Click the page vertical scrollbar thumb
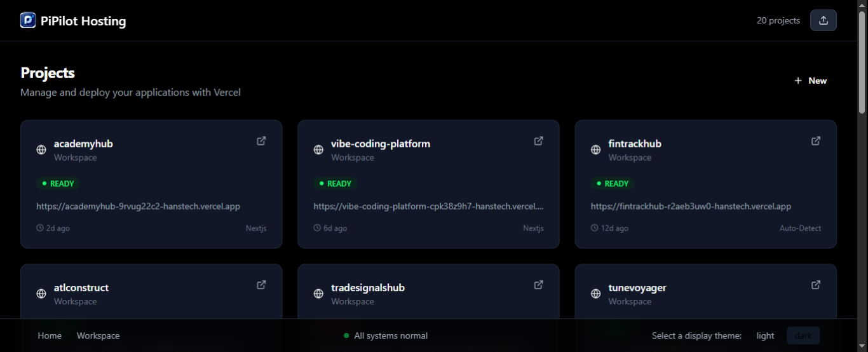868x352 pixels. (x=862, y=62)
